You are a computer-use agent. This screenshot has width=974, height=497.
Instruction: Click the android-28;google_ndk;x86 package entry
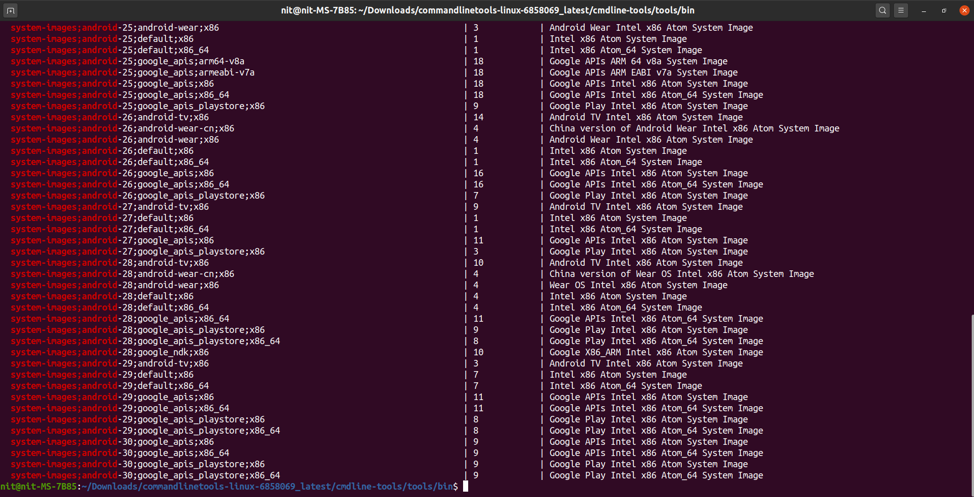point(110,353)
